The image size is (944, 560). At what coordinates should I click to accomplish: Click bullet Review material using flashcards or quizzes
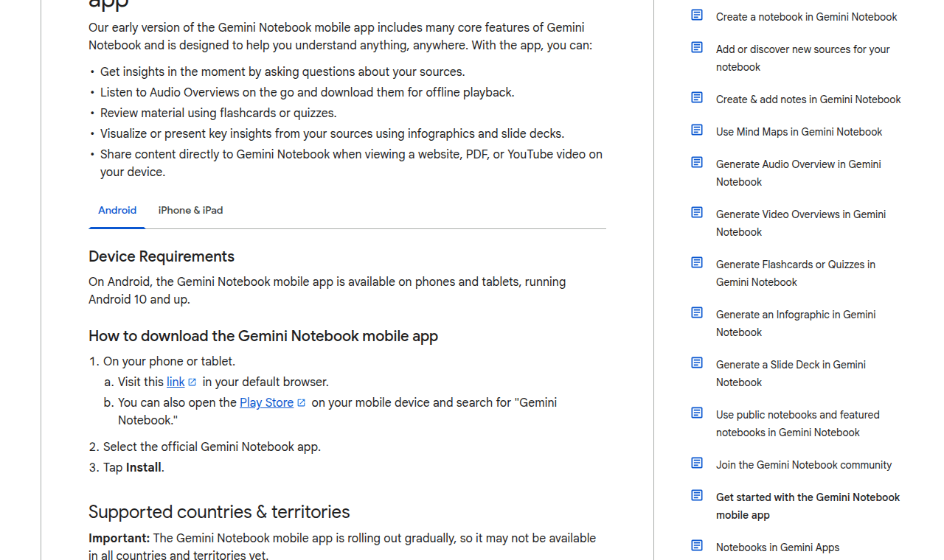pos(218,113)
